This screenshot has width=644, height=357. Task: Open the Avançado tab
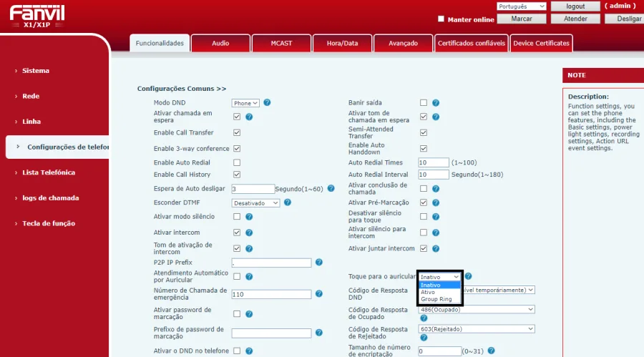[403, 43]
